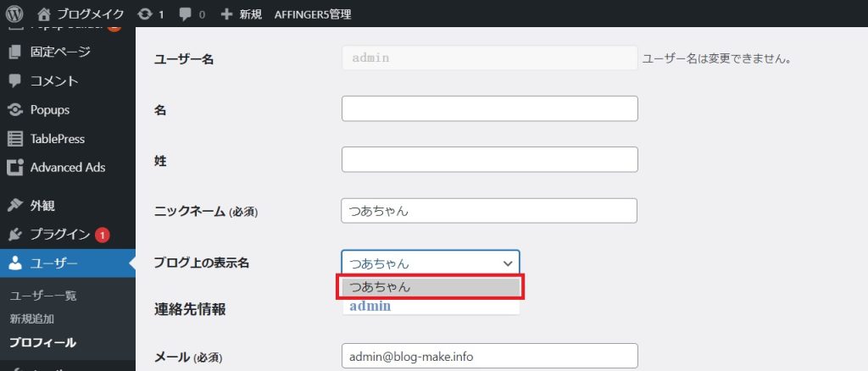Choose つあちゃん from the display name list
868x371 pixels.
(x=431, y=287)
